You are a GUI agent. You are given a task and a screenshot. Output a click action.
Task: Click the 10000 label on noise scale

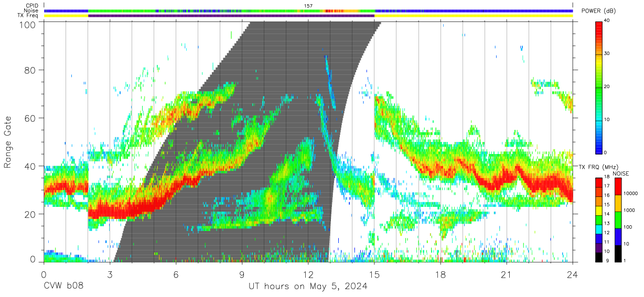[631, 193]
